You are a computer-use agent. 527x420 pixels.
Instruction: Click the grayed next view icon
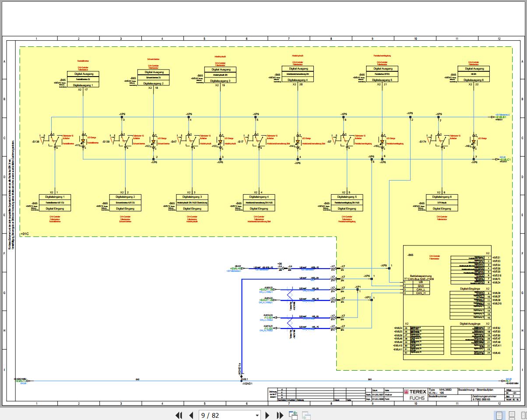pyautogui.click(x=306, y=415)
